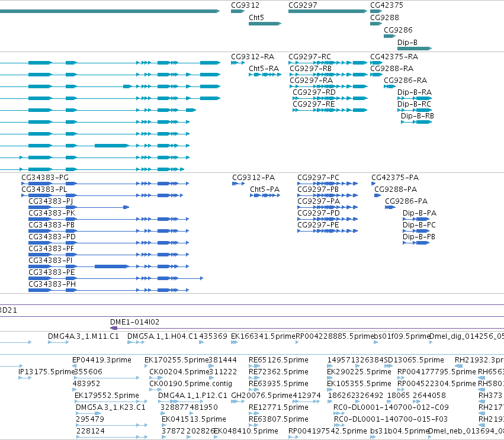This screenshot has height=440, width=504.
Task: Click transcript CG9312-RA
Action: tap(252, 57)
